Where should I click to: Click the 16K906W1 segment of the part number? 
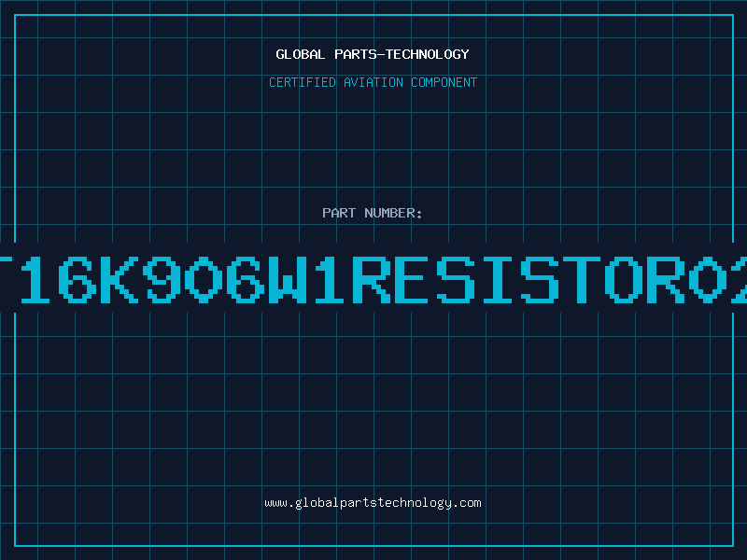click(182, 280)
